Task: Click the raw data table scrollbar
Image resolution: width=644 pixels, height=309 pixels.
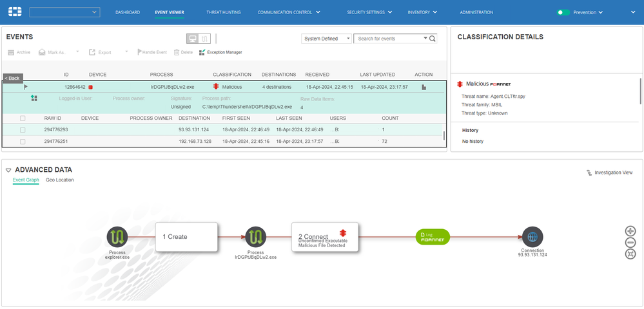Action: (443, 136)
